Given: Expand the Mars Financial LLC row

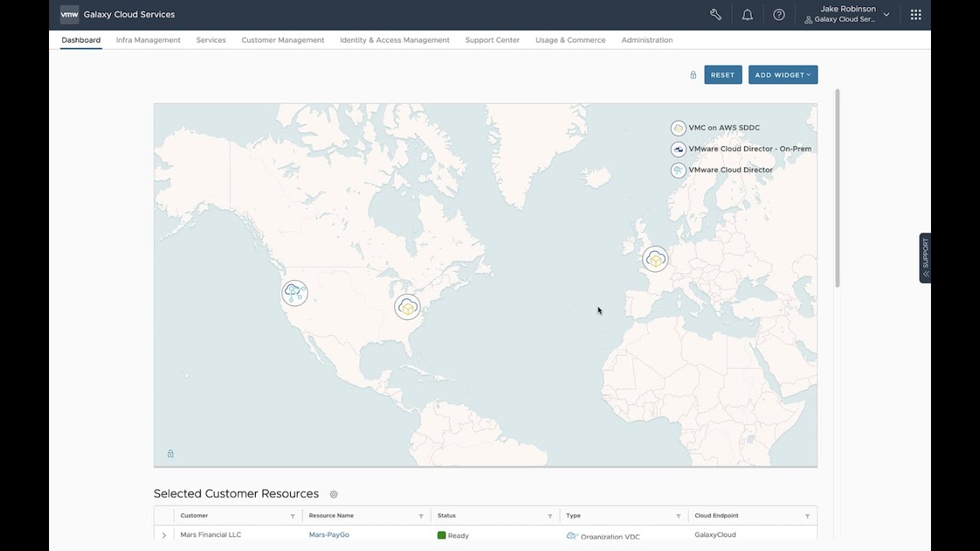Looking at the screenshot, I should 164,535.
